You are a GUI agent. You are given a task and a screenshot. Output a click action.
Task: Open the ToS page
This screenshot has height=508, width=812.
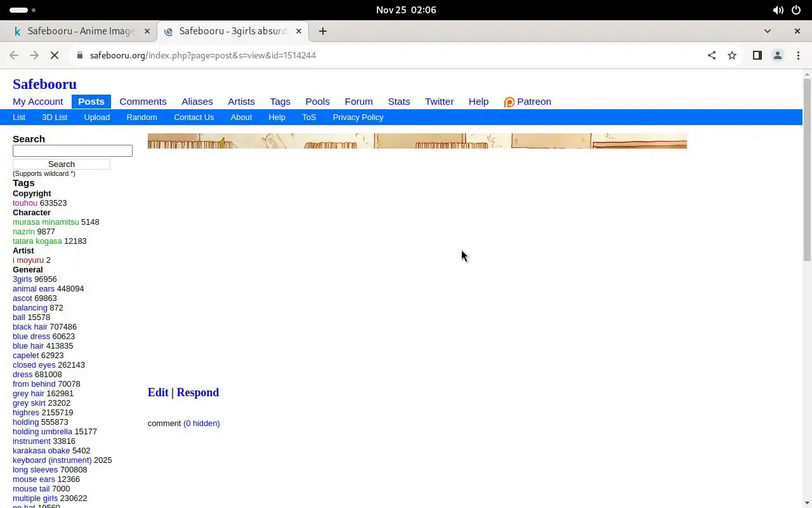coord(309,117)
